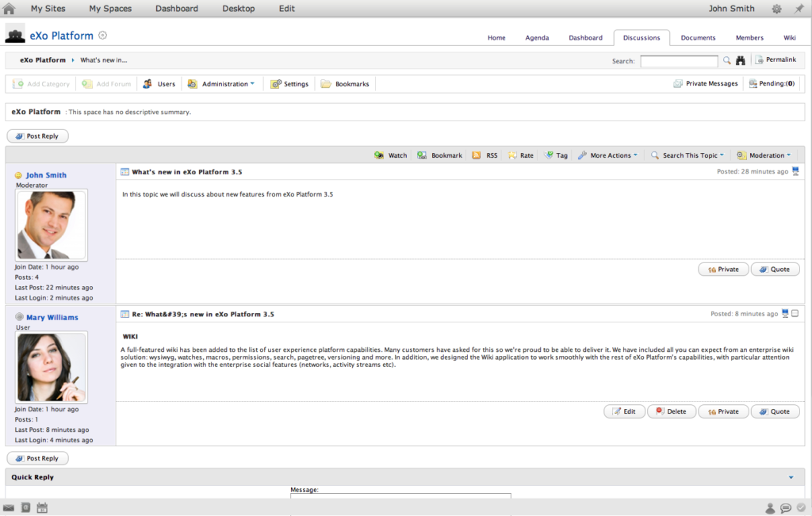
Task: Click Mary Williams's avatar photo
Action: (x=52, y=368)
